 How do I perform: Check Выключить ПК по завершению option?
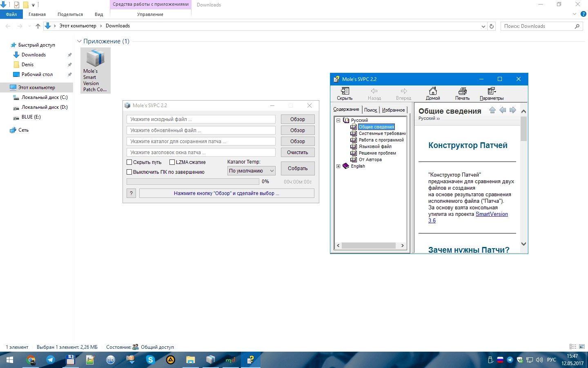[129, 172]
